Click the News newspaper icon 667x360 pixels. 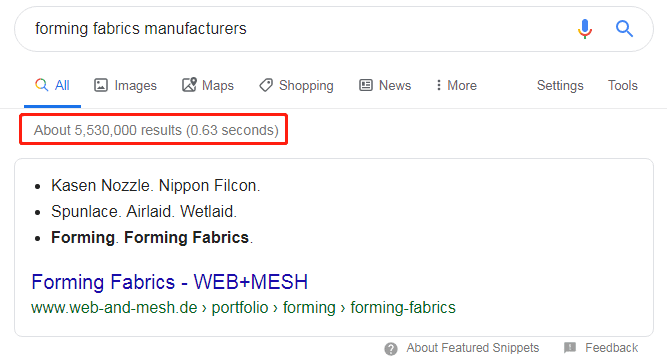tap(366, 85)
